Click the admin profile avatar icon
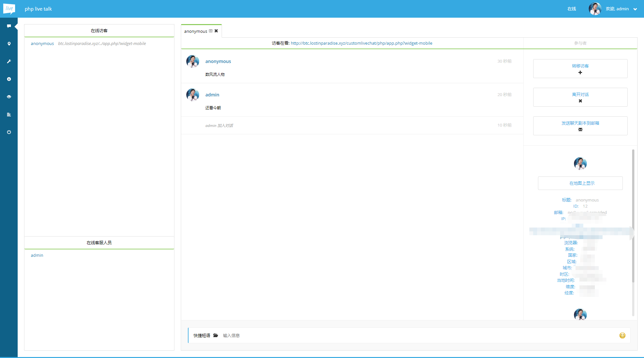644x358 pixels. click(x=595, y=8)
